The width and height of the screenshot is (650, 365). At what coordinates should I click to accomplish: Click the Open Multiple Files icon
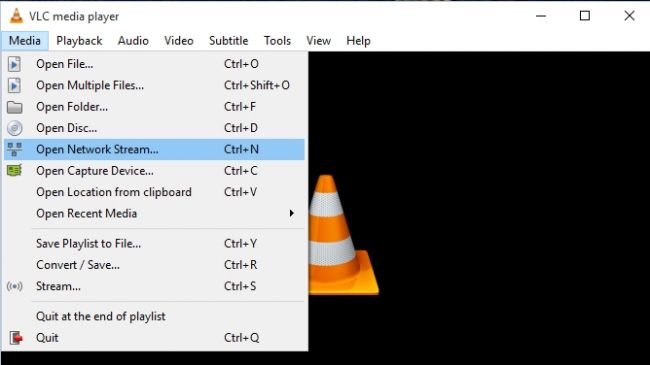click(x=14, y=85)
